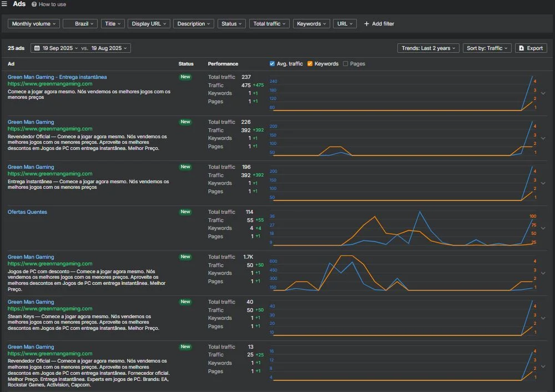Image resolution: width=555 pixels, height=392 pixels.
Task: Open the greenmangaming.com URL under 'Entrega instantânea' ad
Action: click(50, 84)
